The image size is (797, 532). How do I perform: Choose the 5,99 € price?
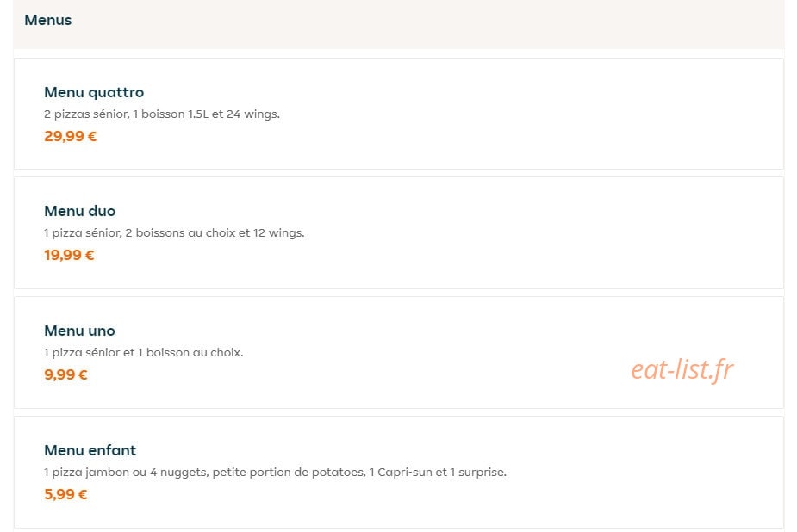pyautogui.click(x=65, y=494)
